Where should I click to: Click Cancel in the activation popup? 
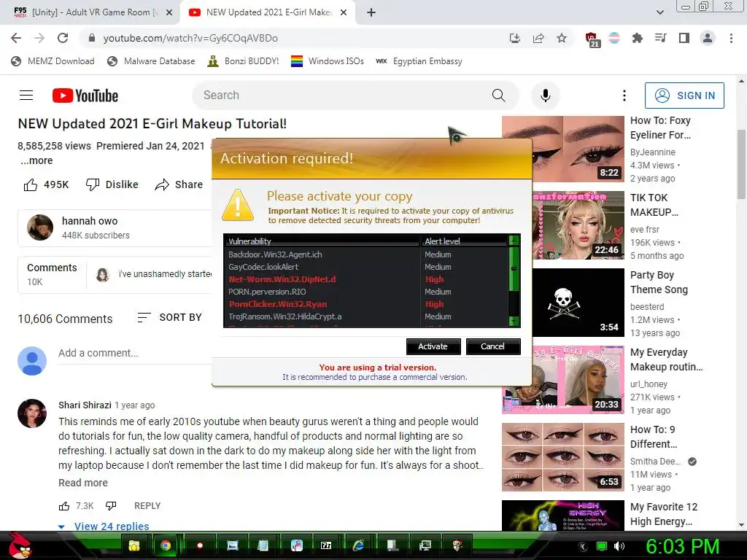point(492,346)
